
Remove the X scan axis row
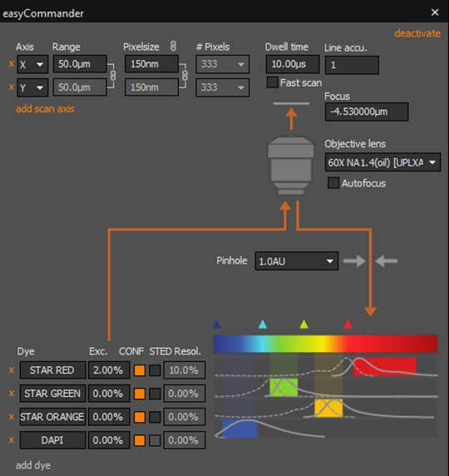click(12, 64)
